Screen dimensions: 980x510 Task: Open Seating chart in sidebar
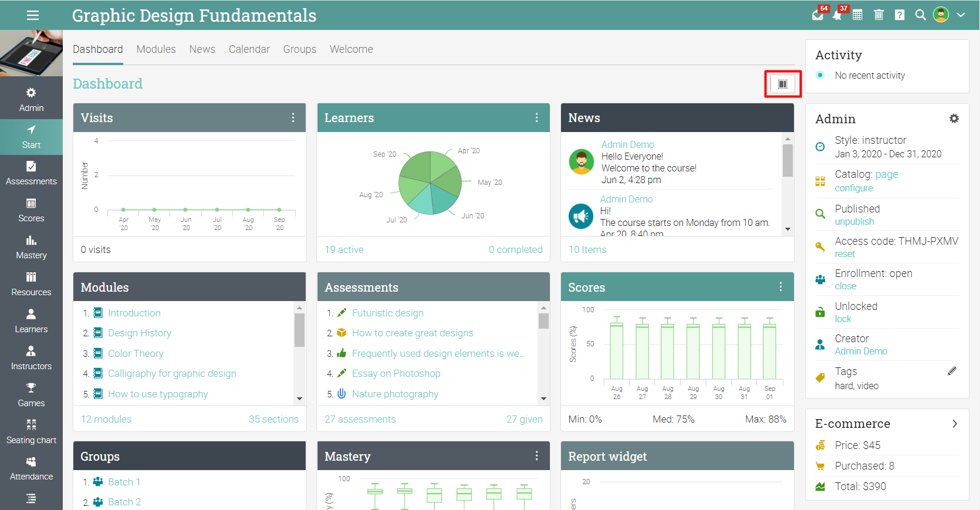[31, 433]
